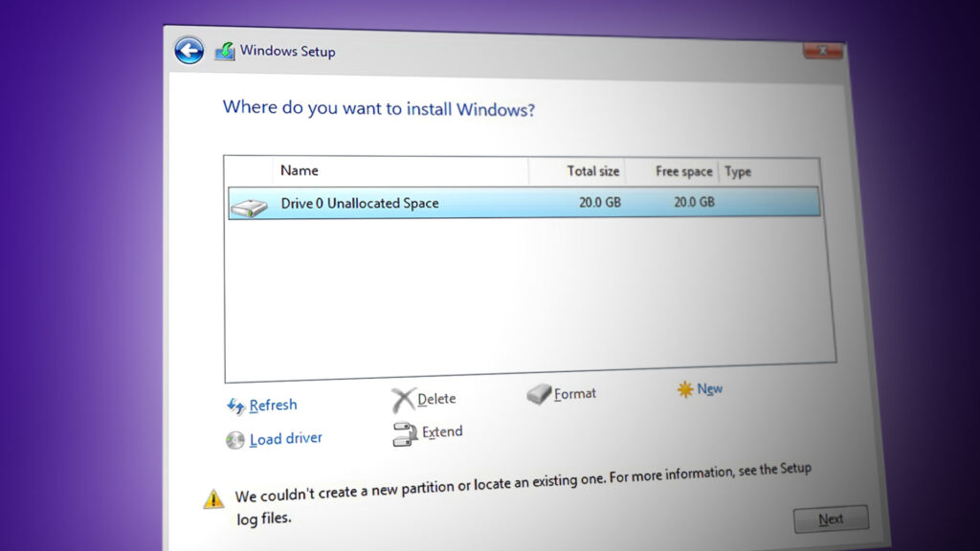Click the Next button
Viewport: 980px width, 551px height.
(831, 519)
